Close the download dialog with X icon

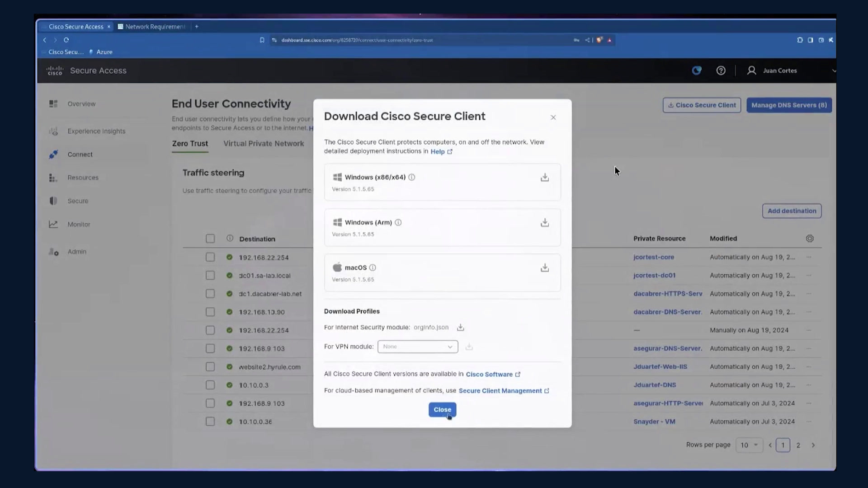553,117
